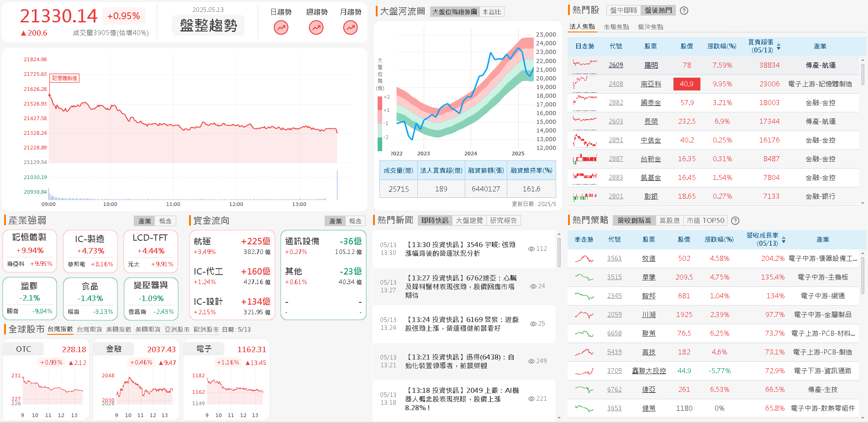868x423 pixels.
Task: Open the daily trend sparkline for 南亞科
Action: 585,84
